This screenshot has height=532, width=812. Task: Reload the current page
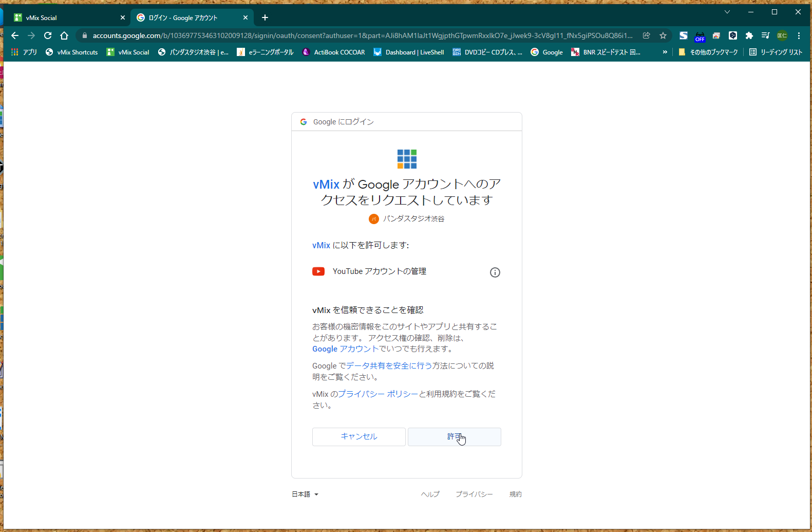pos(48,35)
